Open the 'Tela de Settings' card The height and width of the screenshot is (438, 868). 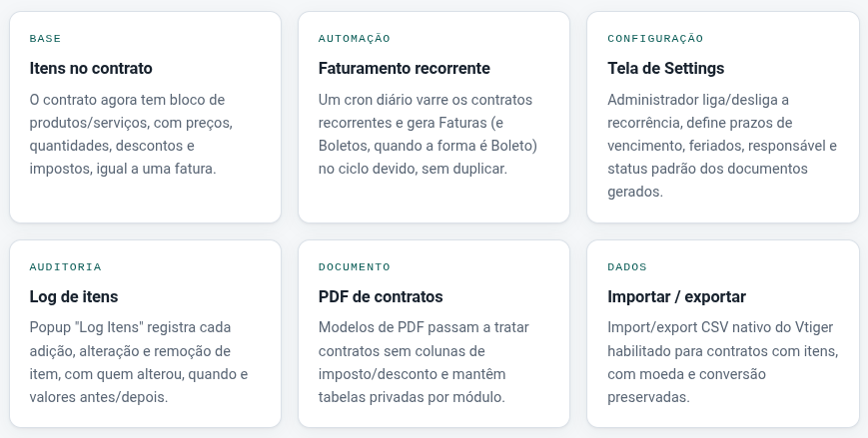(723, 118)
